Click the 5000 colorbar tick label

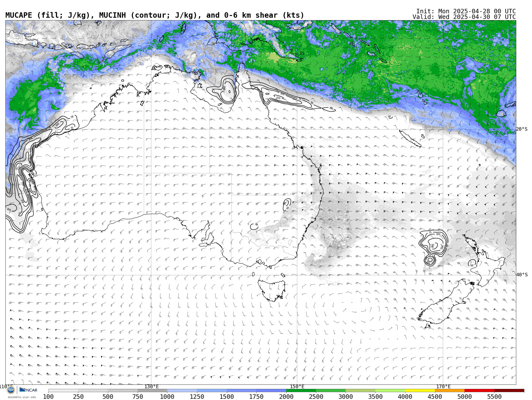pos(465,397)
